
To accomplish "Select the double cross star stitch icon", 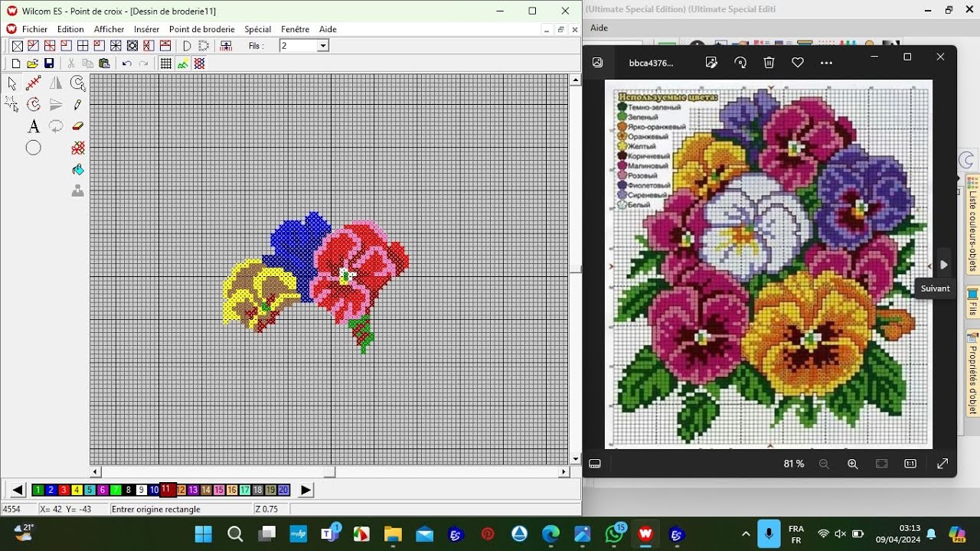I will tap(116, 46).
